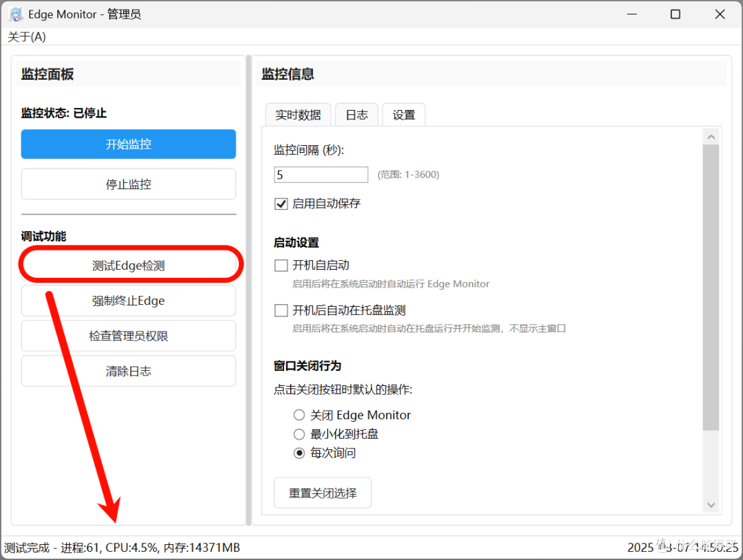Click the 窗口关闭行为 section heading
Screen dimensions: 743x560
pos(307,366)
